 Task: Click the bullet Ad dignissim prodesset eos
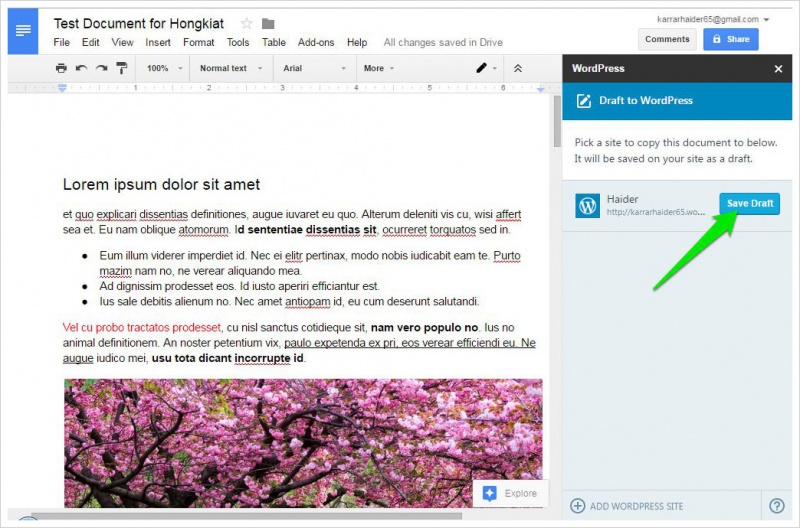pos(239,286)
